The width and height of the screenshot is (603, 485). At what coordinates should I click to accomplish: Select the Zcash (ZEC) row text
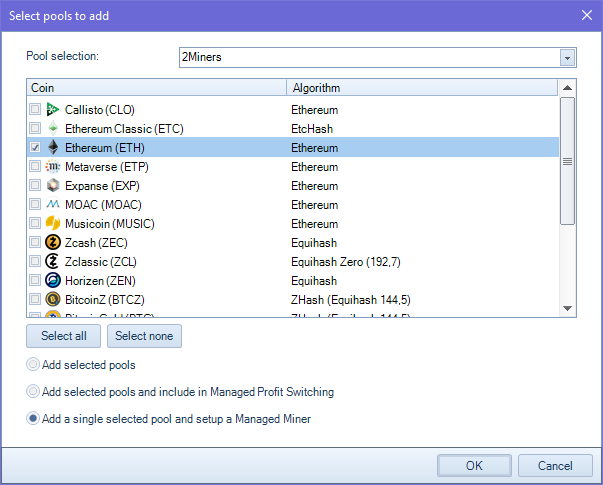pos(96,242)
